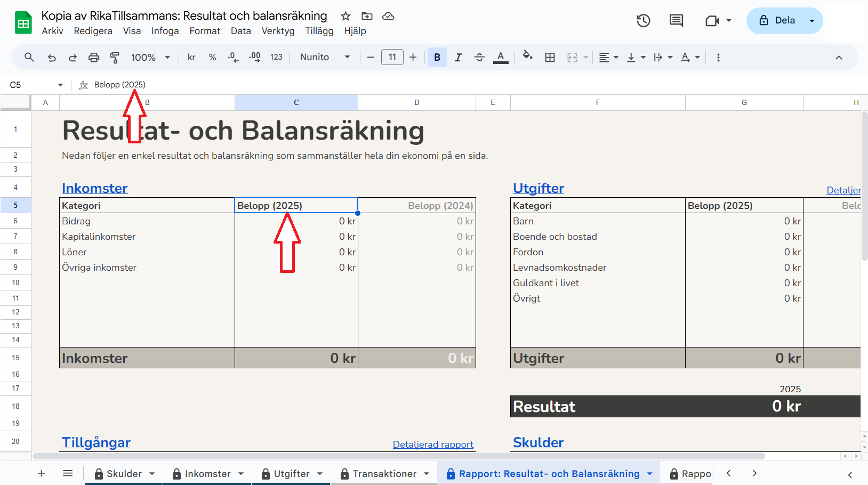Click the undo arrow icon

52,58
